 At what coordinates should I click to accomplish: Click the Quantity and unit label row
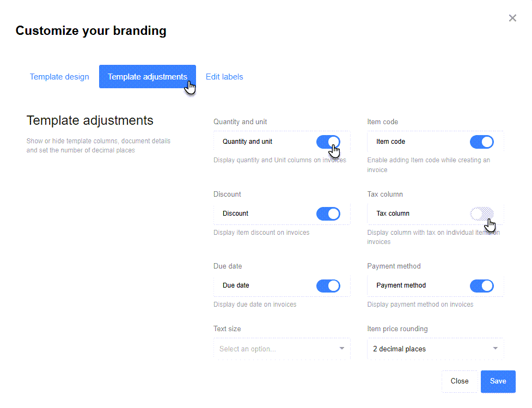point(247,142)
